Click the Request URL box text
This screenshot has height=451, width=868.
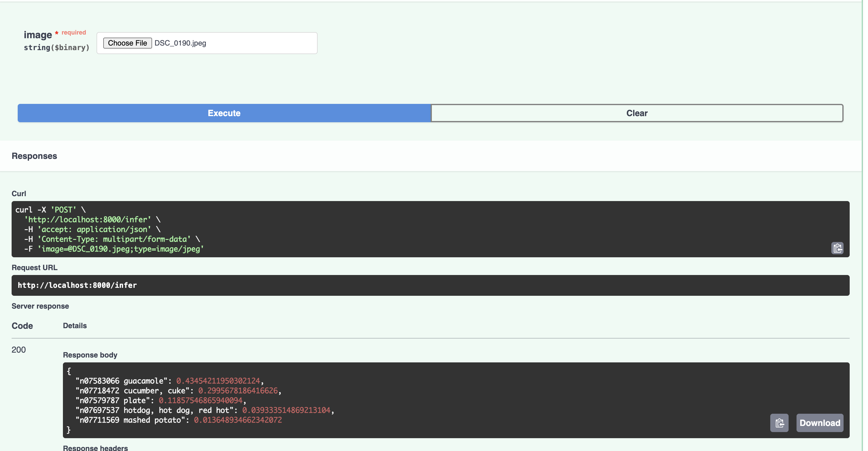coord(77,285)
